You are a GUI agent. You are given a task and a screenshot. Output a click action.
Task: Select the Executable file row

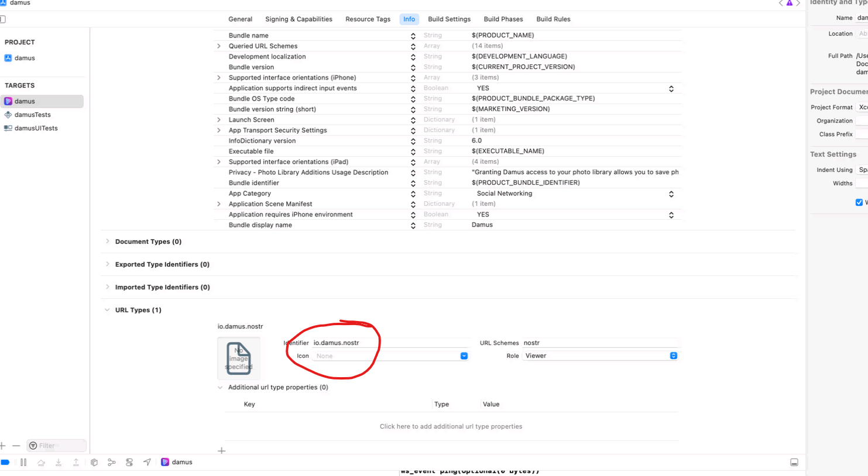click(x=448, y=151)
